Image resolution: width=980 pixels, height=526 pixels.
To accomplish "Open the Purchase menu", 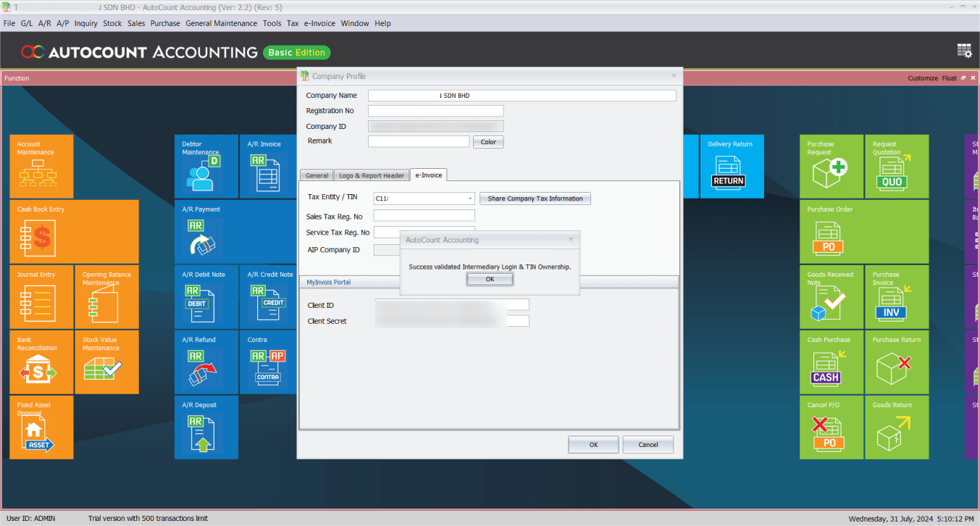I will tap(165, 23).
